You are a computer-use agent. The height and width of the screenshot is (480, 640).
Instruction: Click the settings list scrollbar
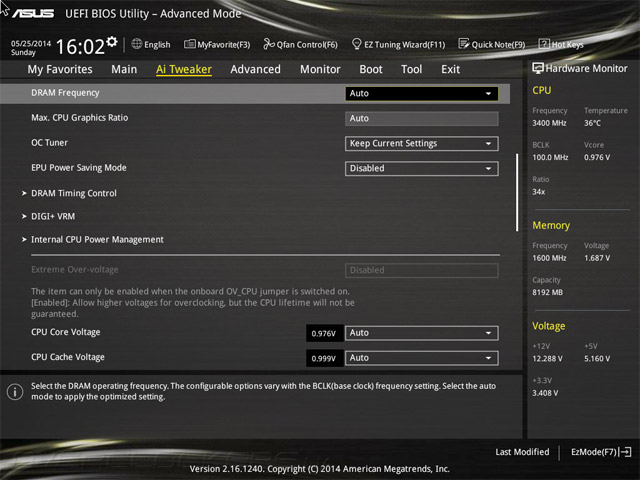click(x=517, y=193)
